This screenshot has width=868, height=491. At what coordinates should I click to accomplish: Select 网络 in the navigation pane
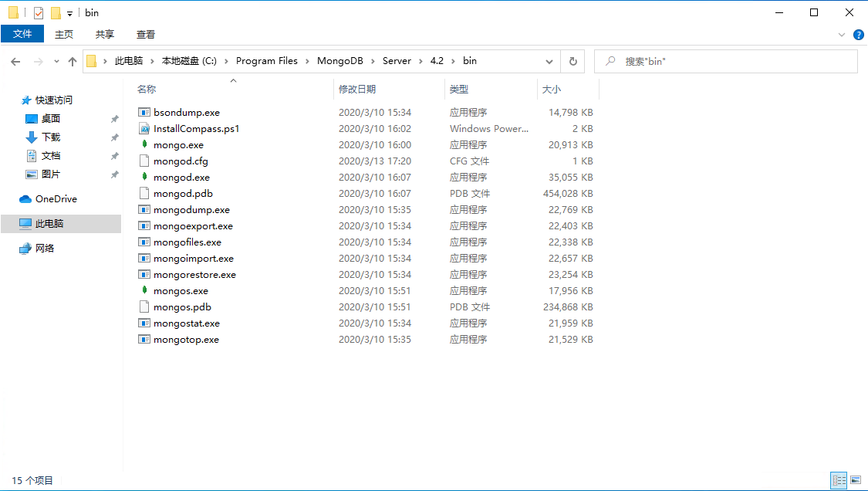44,249
